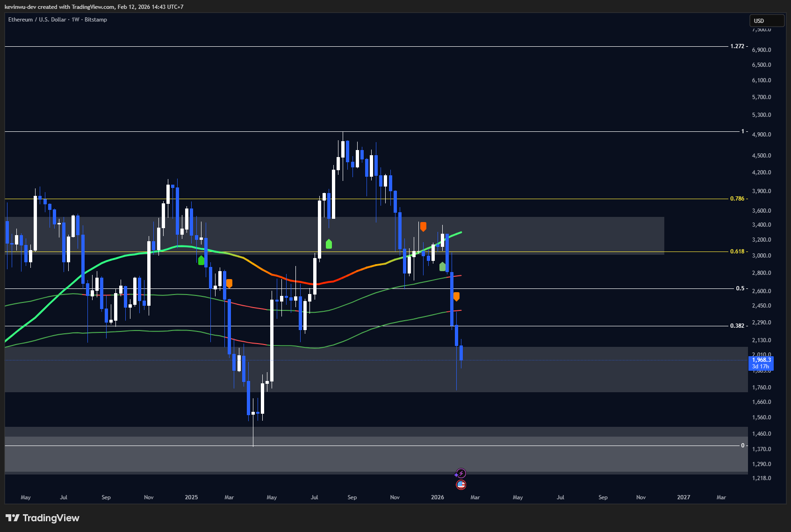This screenshot has width=791, height=532.
Task: Click the TradingView logo at bottom left
Action: tap(43, 518)
